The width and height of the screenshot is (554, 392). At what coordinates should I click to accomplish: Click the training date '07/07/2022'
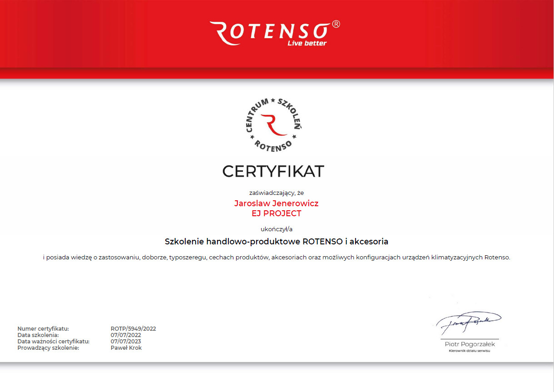pos(126,335)
